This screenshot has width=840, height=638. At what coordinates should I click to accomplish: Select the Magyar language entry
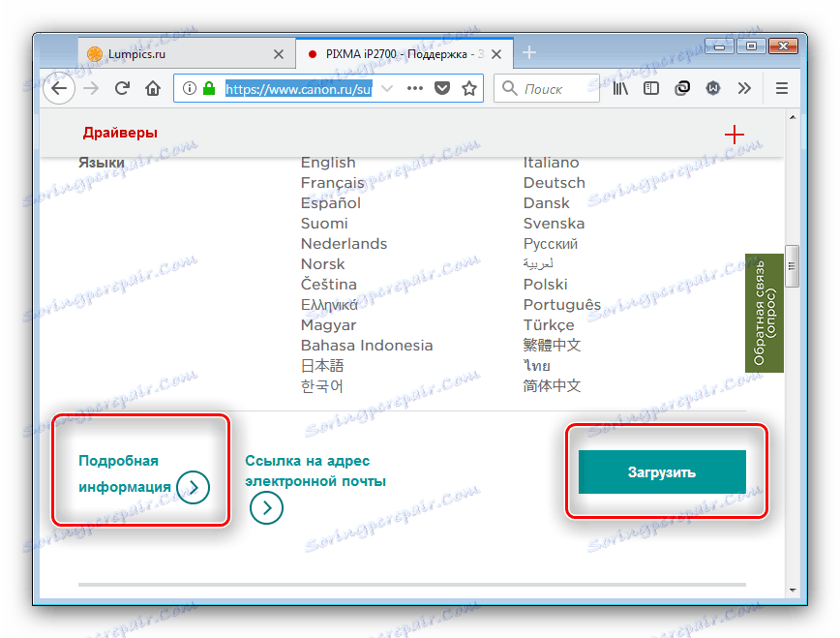328,325
